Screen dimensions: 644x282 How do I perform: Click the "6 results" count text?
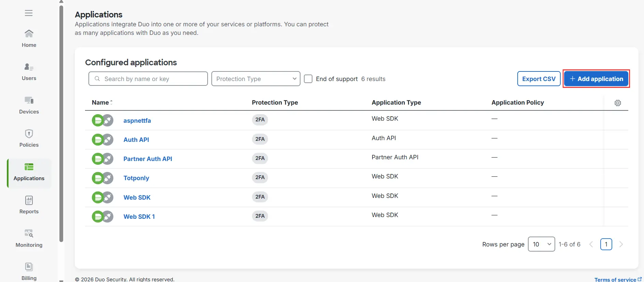373,79
